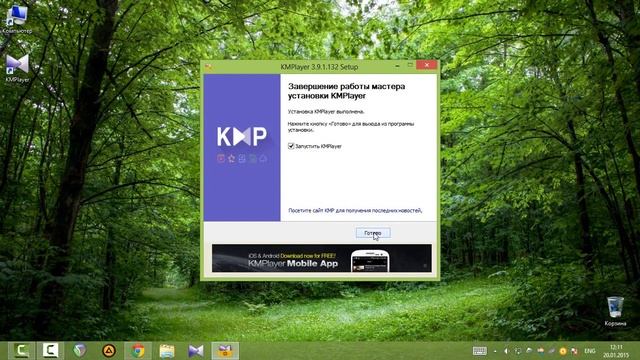Open the AIMP player taskbar icon
This screenshot has width=640, height=360.
click(x=109, y=350)
